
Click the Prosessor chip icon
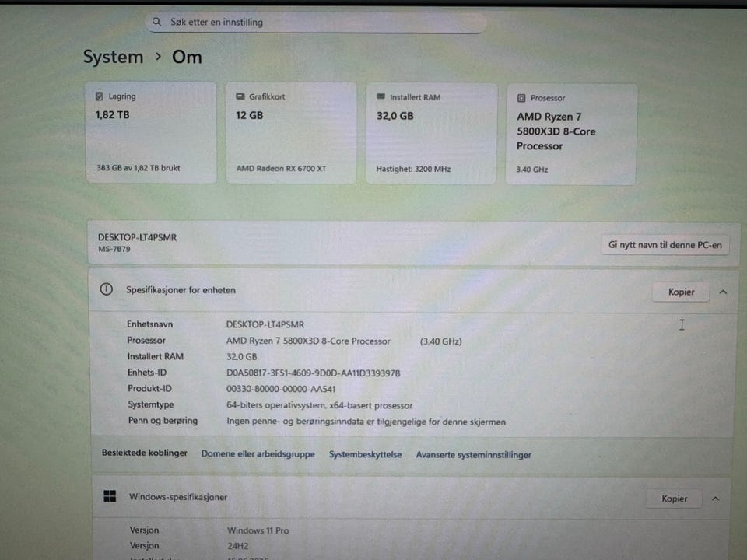(521, 98)
